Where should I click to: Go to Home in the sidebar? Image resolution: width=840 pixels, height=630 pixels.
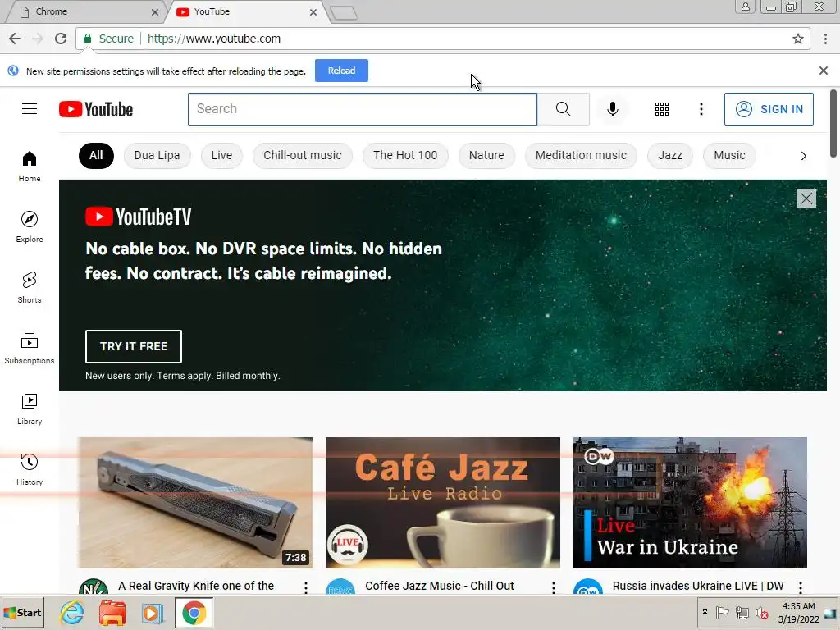pos(30,166)
